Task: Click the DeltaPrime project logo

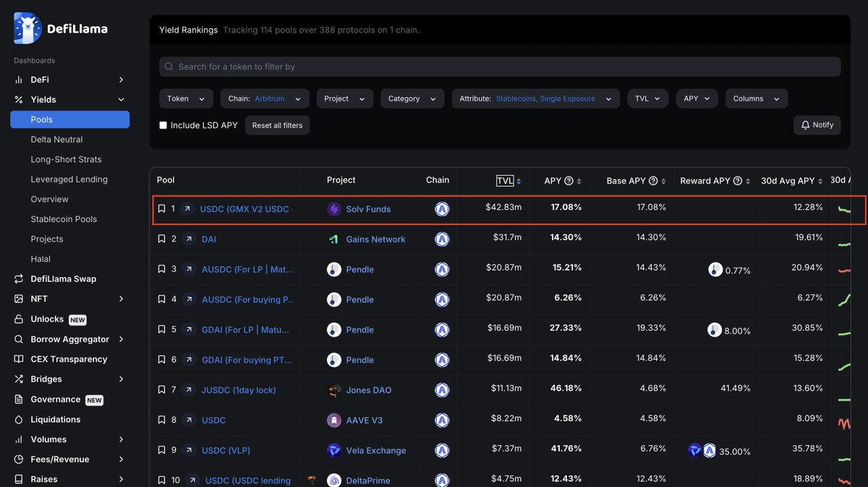Action: 333,480
